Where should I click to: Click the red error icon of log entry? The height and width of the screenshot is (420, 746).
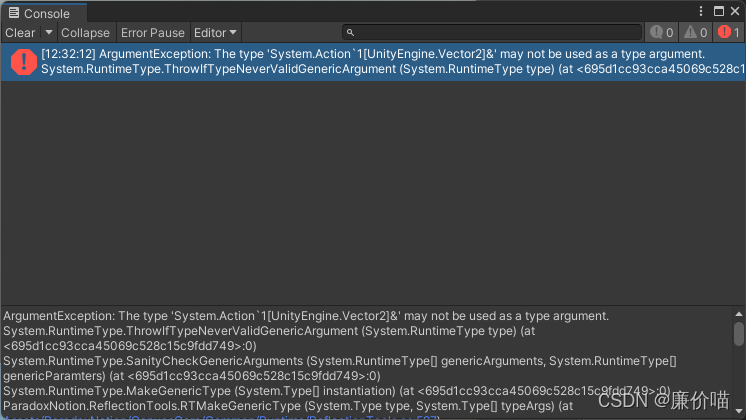click(x=23, y=62)
